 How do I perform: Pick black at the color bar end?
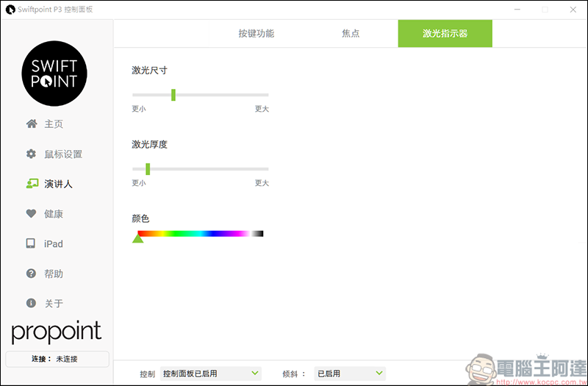262,234
